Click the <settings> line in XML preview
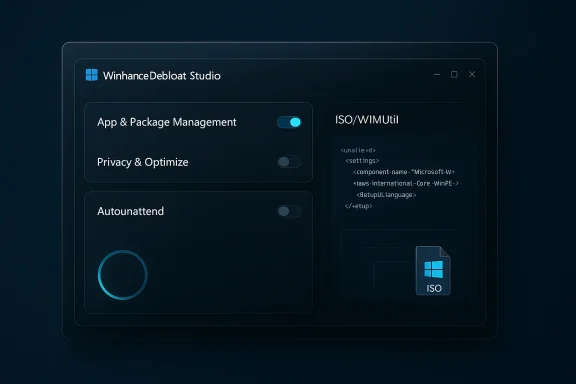 pyautogui.click(x=362, y=161)
